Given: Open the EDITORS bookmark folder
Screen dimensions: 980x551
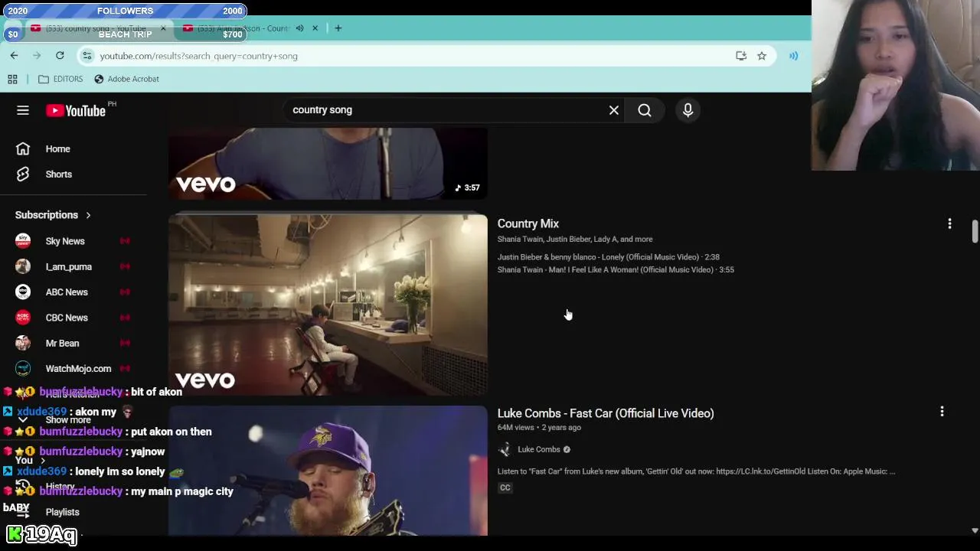Looking at the screenshot, I should coord(60,79).
